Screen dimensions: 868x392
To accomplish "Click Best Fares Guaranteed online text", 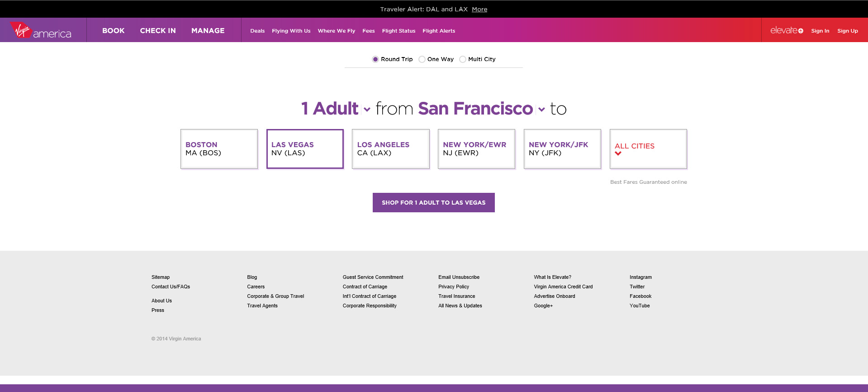I will click(x=648, y=182).
